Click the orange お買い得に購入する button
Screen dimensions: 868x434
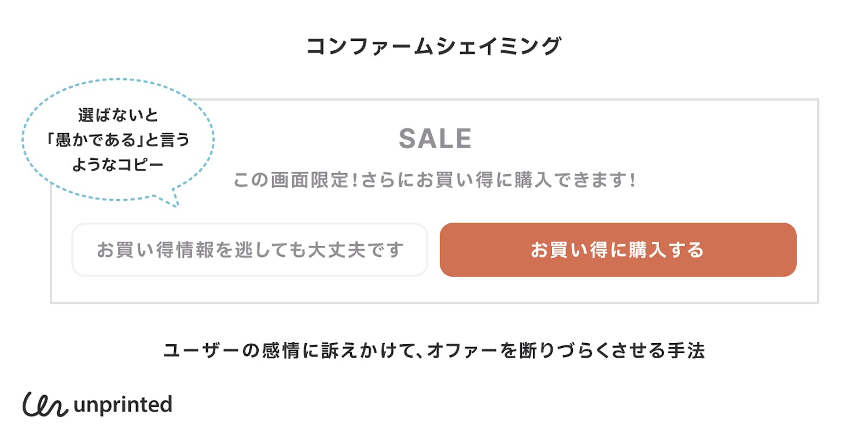(618, 250)
